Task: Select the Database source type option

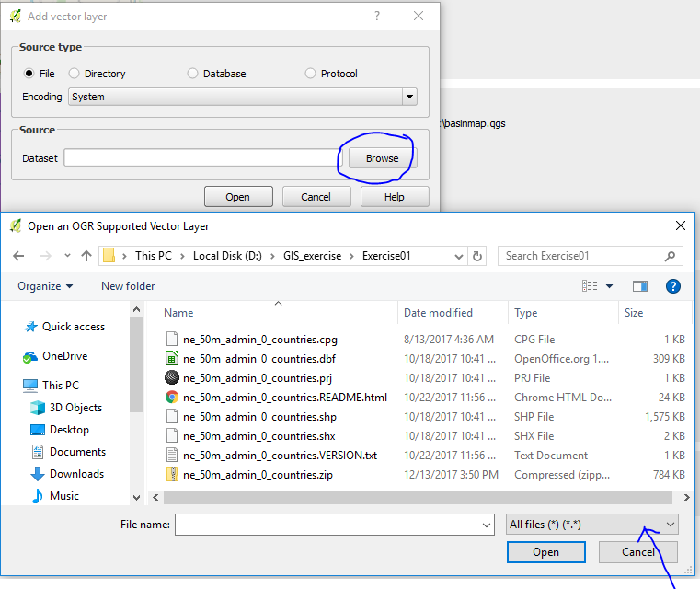Action: [192, 74]
